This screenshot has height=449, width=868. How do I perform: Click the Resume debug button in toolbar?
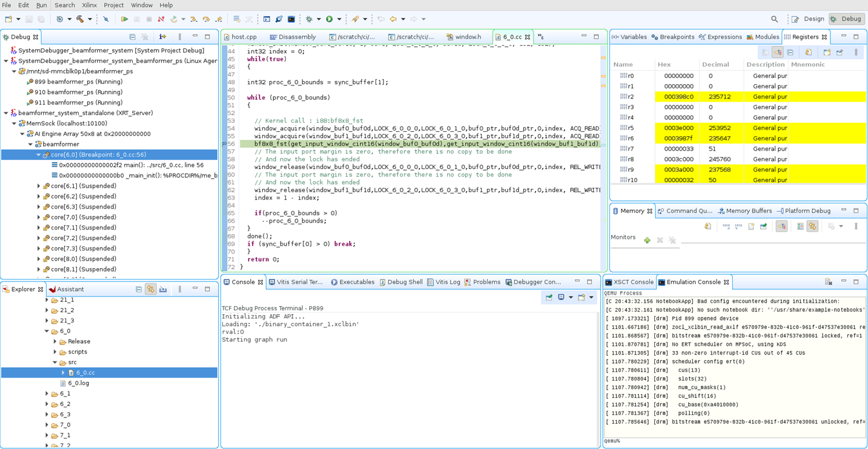(x=124, y=19)
